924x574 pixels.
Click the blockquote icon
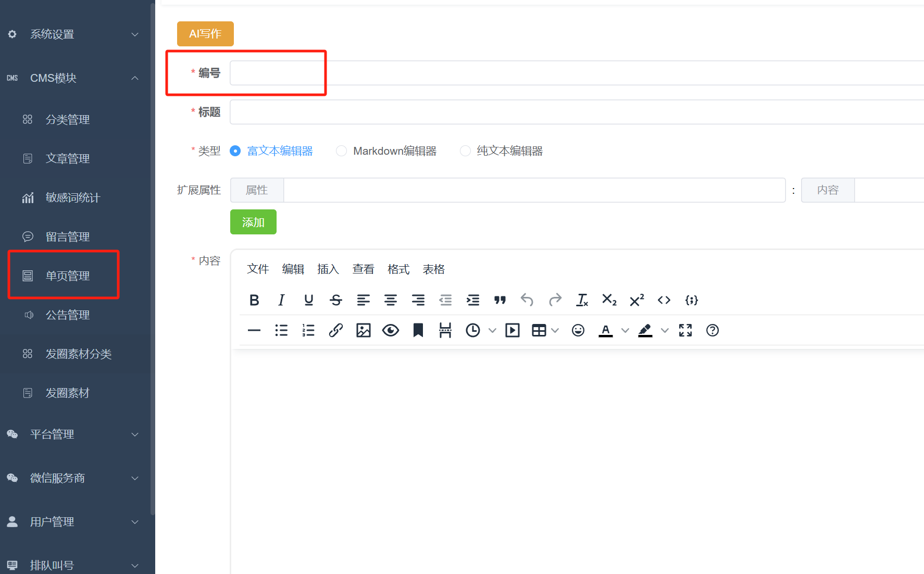point(500,300)
